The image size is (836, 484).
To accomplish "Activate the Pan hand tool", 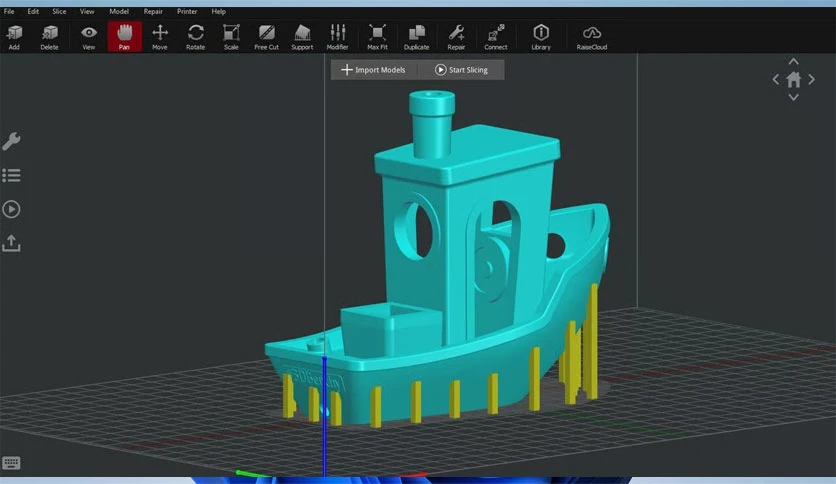I will [124, 37].
